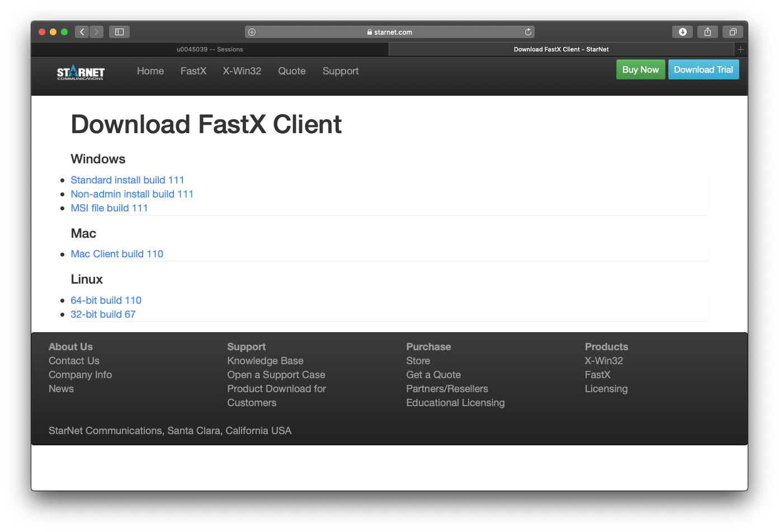Show the tab overview icon

point(733,32)
